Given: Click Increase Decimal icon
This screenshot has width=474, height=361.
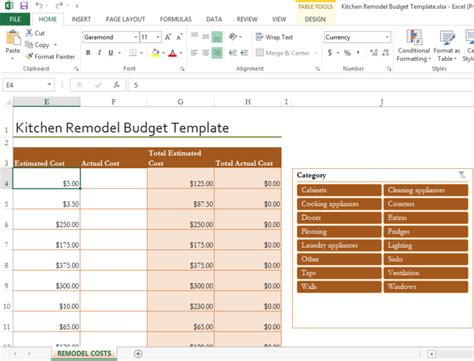Looking at the screenshot, I should pos(374,53).
